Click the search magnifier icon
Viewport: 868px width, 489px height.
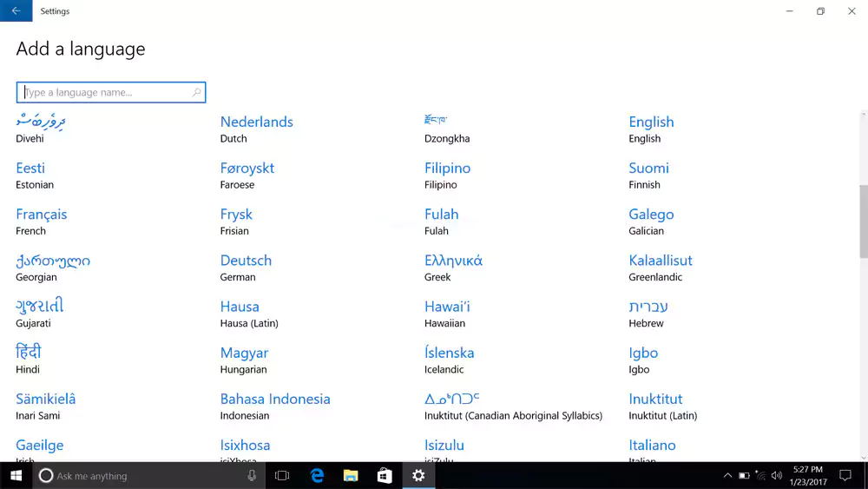197,92
